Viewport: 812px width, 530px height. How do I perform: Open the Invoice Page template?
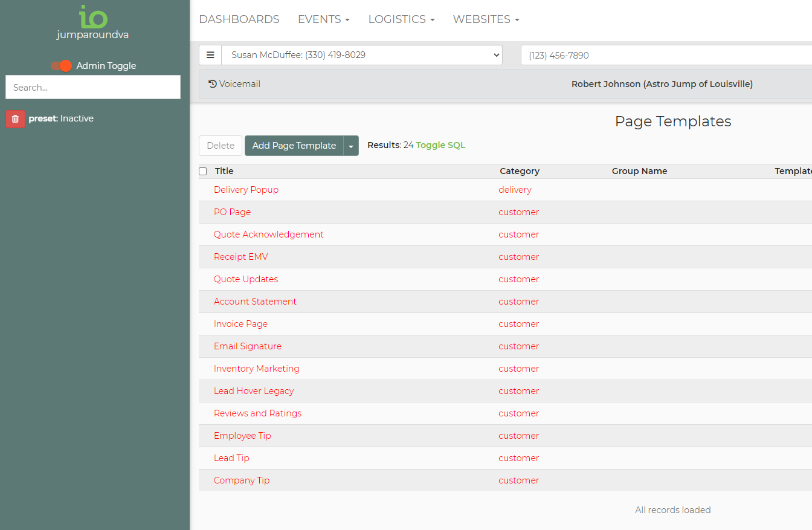[240, 324]
